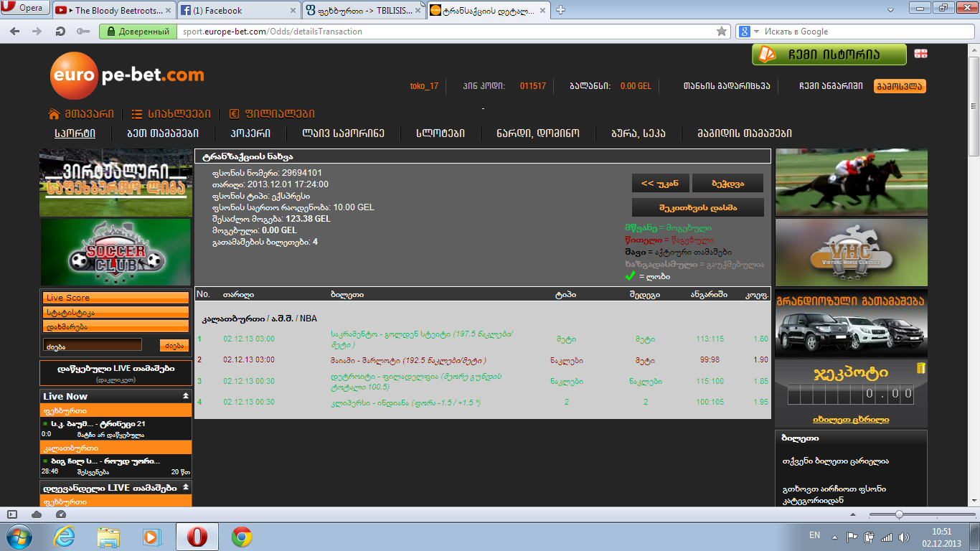Show hidden tray icons arrow

(x=836, y=537)
